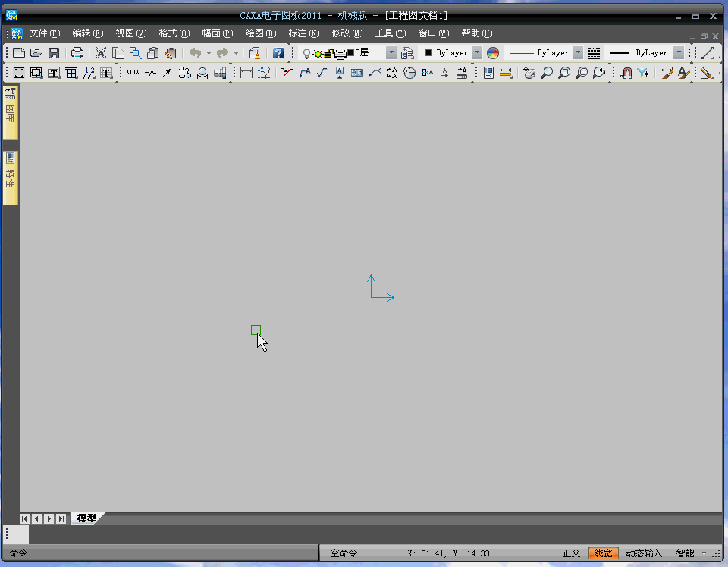Screen dimensions: 728x567
Task: Click the Print icon in toolbar
Action: [x=77, y=53]
